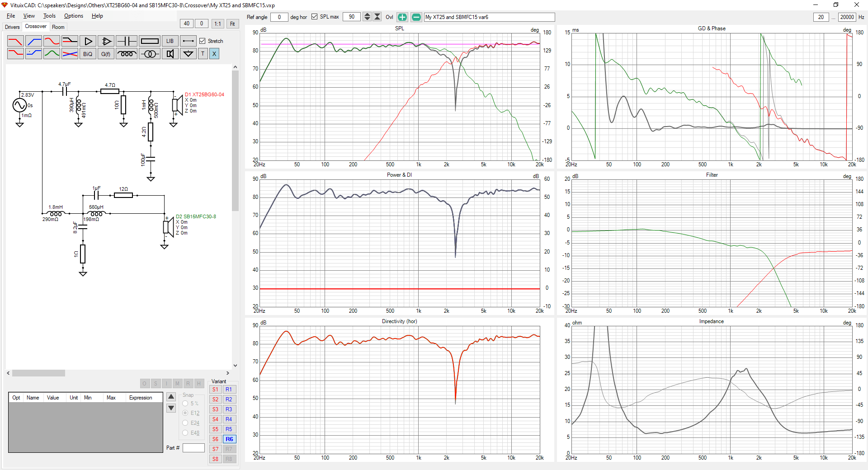
Task: Switch to variant R1
Action: click(229, 390)
